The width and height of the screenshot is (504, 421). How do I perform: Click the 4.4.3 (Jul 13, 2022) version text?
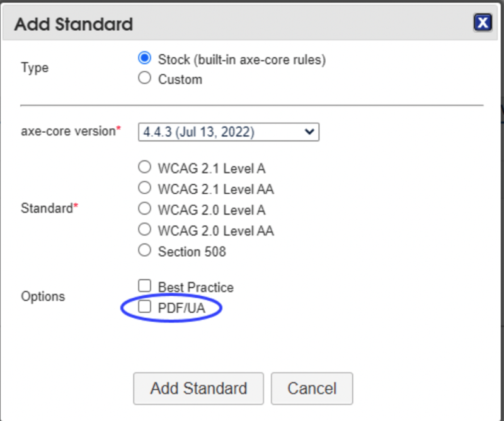click(198, 132)
